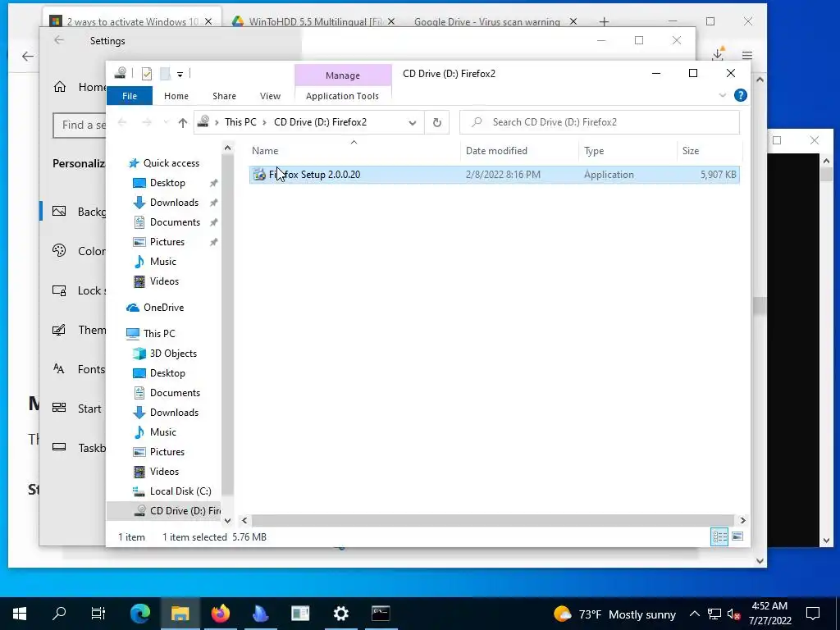840x630 pixels.
Task: Click Background icon in Settings sidebar
Action: click(59, 211)
